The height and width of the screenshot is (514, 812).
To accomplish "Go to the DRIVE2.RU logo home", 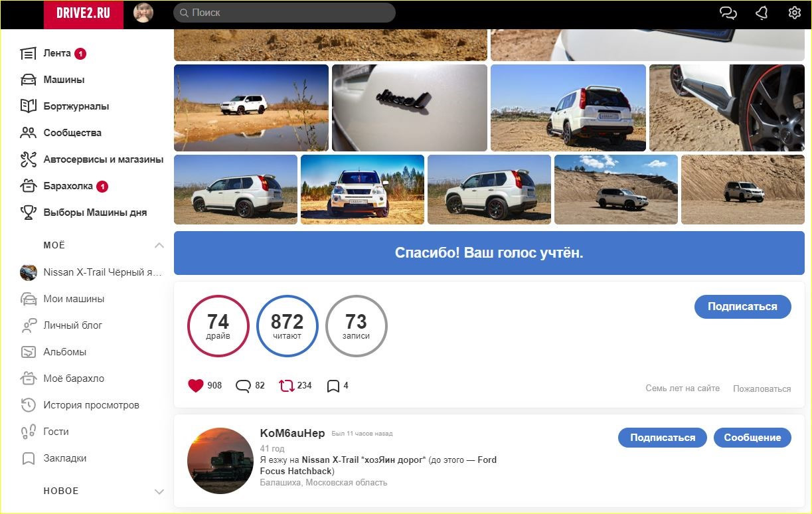I will 84,14.
